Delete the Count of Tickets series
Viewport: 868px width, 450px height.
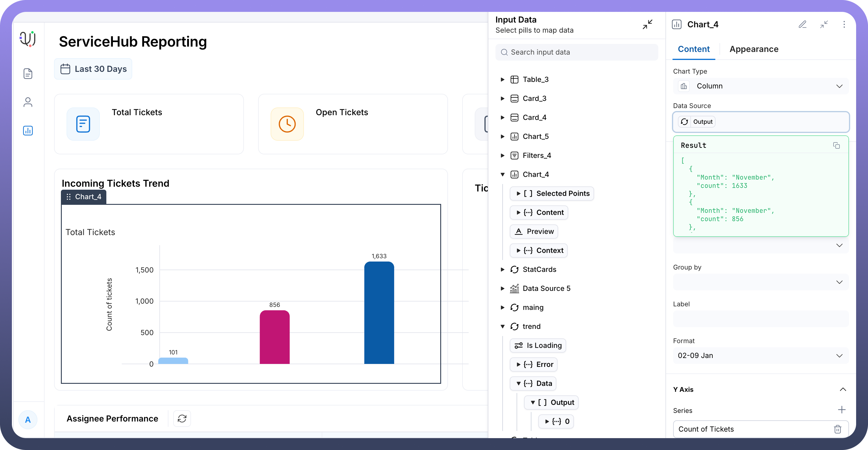point(837,429)
